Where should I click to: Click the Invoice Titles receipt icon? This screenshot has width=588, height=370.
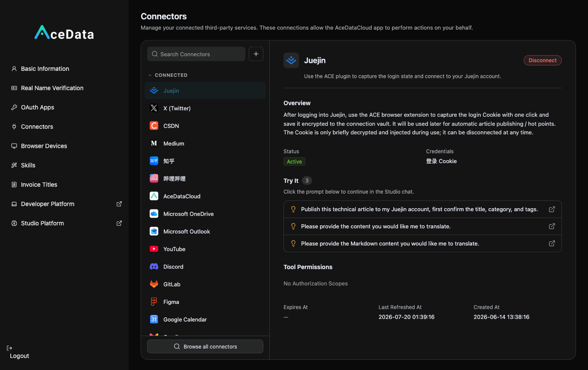pyautogui.click(x=14, y=185)
